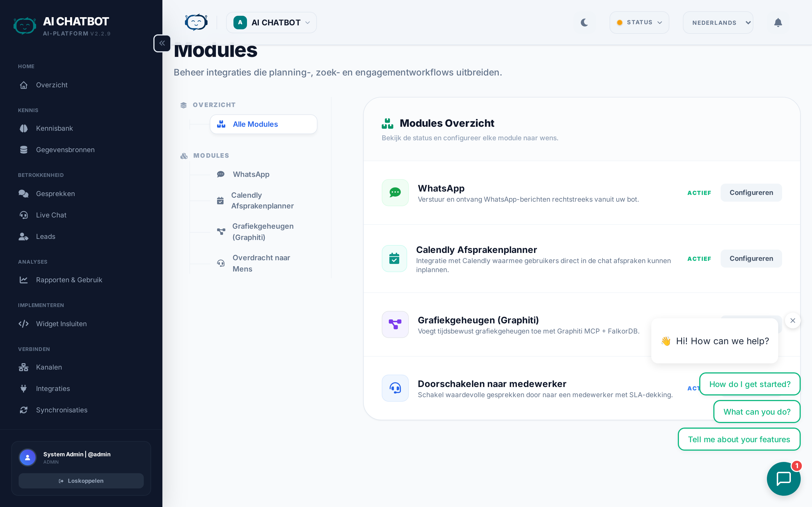Open the floating chat widget bubble
Viewport: 812px width, 507px height.
click(x=784, y=478)
